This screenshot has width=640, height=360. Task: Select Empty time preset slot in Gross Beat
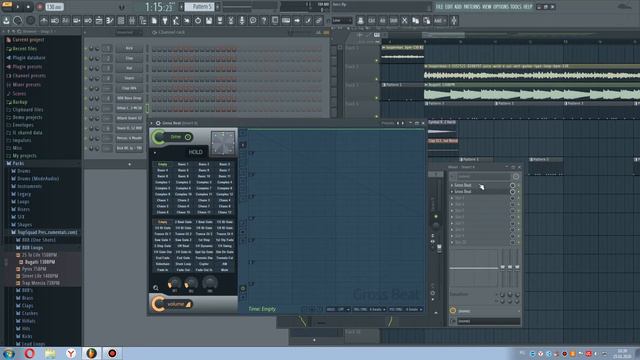162,164
